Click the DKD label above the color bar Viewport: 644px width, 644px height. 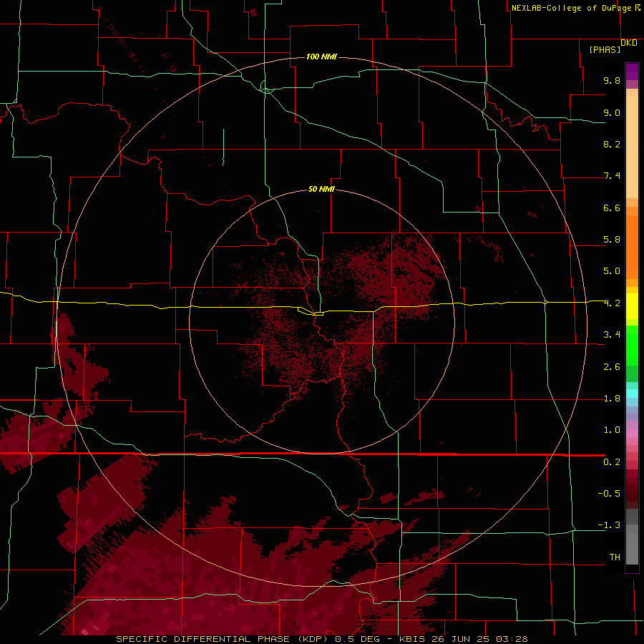(629, 43)
